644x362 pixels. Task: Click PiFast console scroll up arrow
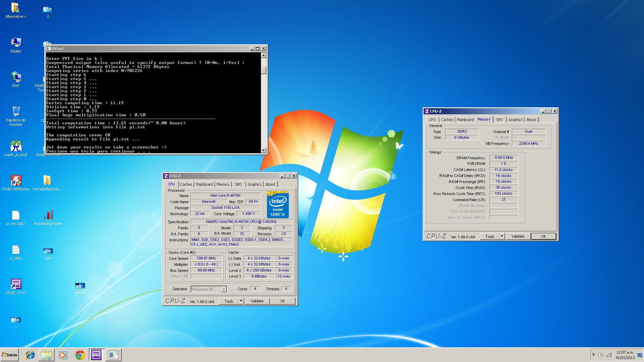(x=264, y=55)
